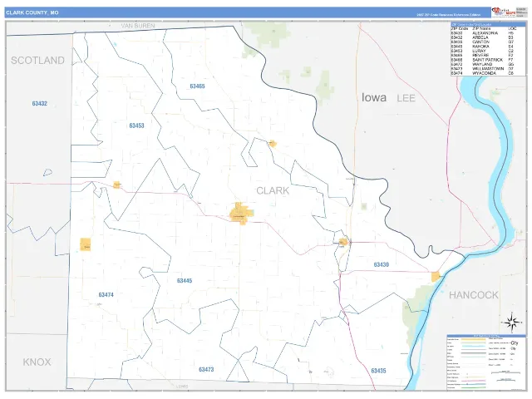Click the CLARK COUNTY, MO title
This screenshot has width=532, height=399.
[32, 12]
